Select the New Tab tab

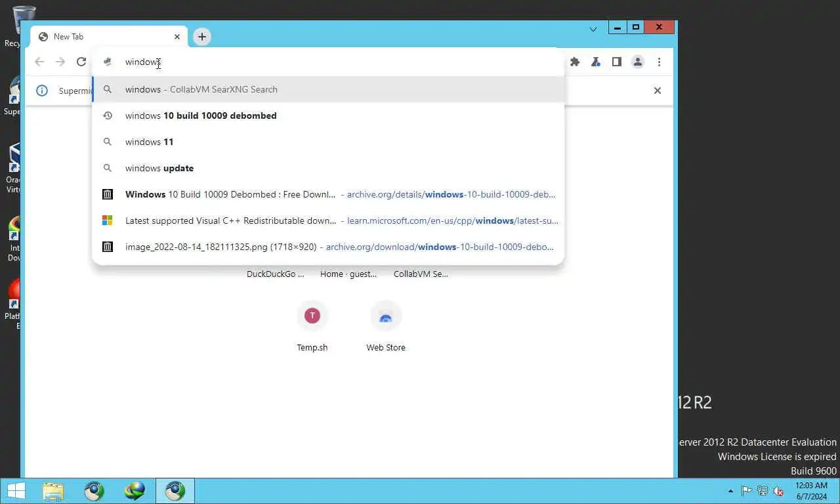pyautogui.click(x=109, y=37)
